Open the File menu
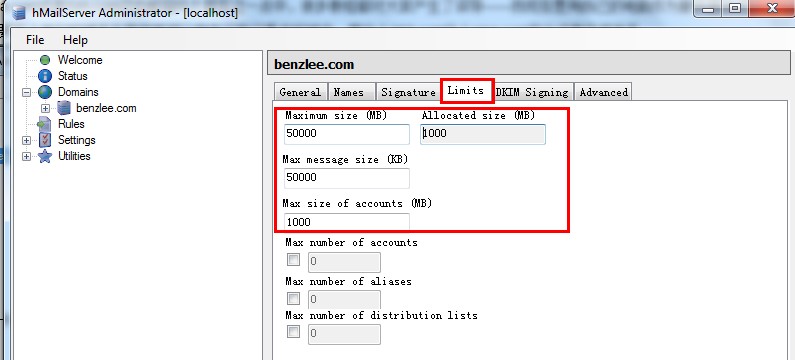Image resolution: width=795 pixels, height=360 pixels. click(35, 40)
